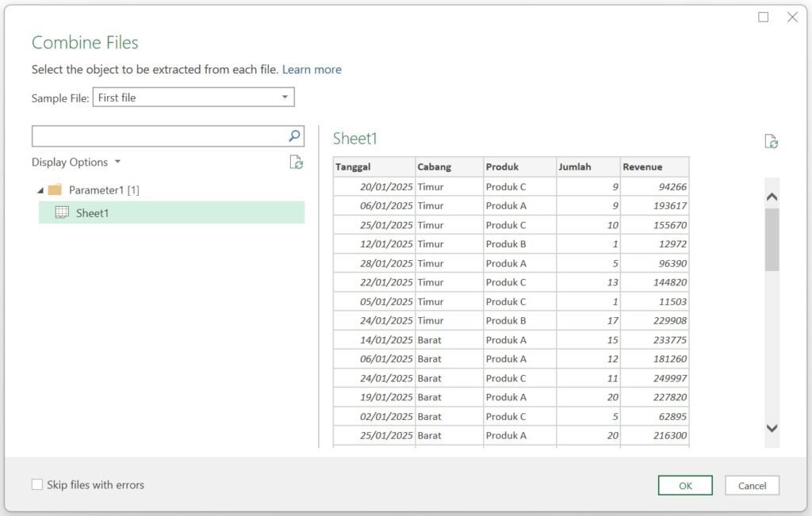Click the revenue cell 11503
The image size is (812, 516).
[654, 301]
